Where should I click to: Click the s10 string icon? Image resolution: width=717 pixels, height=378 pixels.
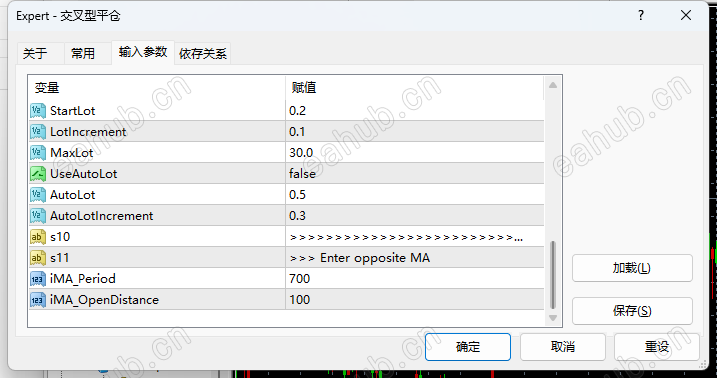click(x=38, y=237)
